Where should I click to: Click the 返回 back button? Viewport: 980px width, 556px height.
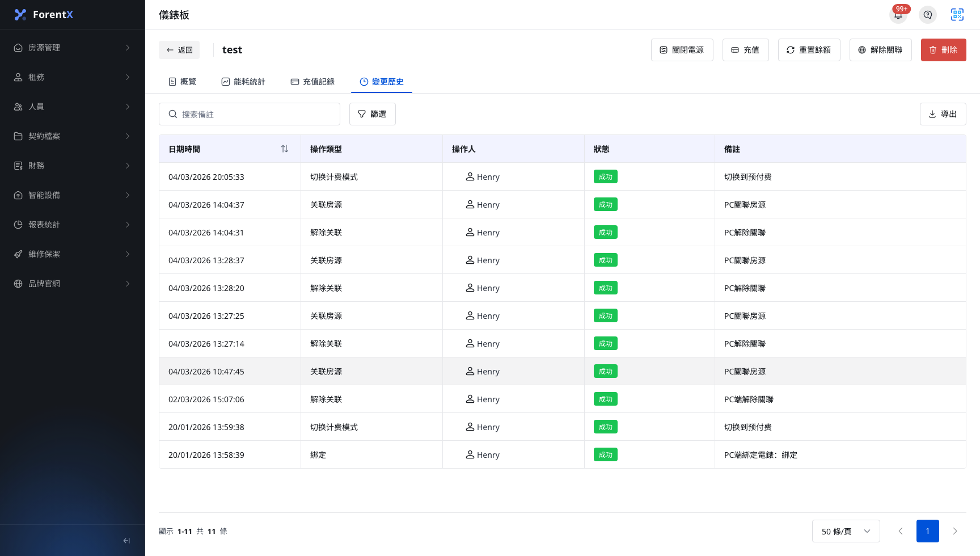179,50
